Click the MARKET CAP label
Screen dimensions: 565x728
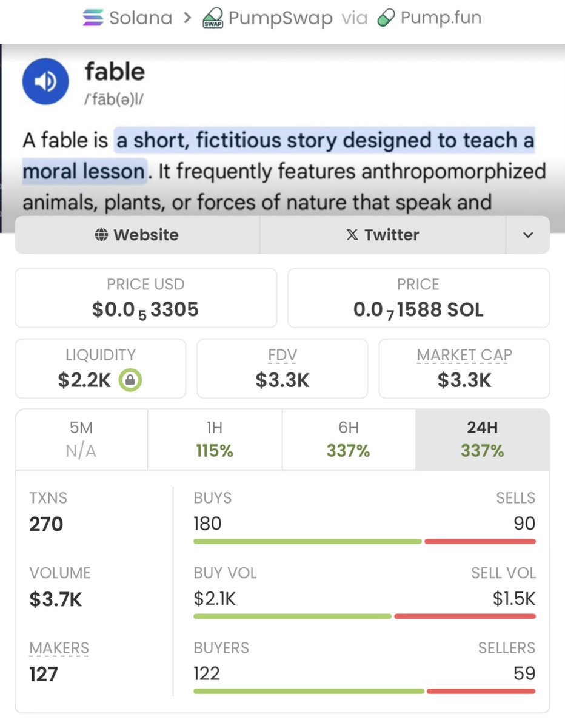click(x=464, y=355)
